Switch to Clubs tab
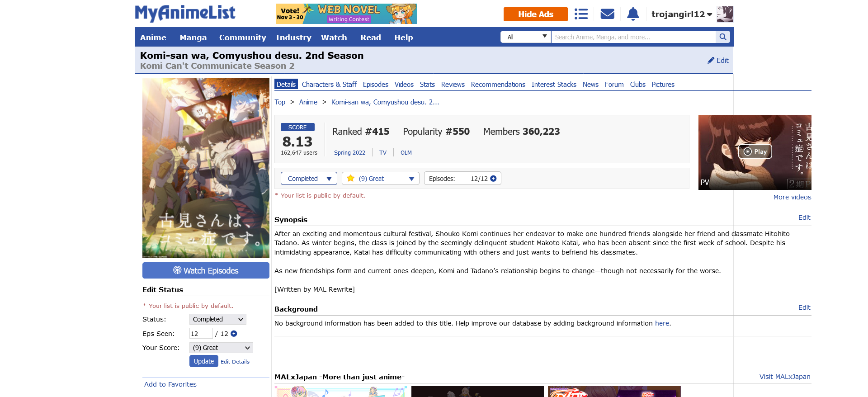The width and height of the screenshot is (868, 397). pyautogui.click(x=638, y=85)
